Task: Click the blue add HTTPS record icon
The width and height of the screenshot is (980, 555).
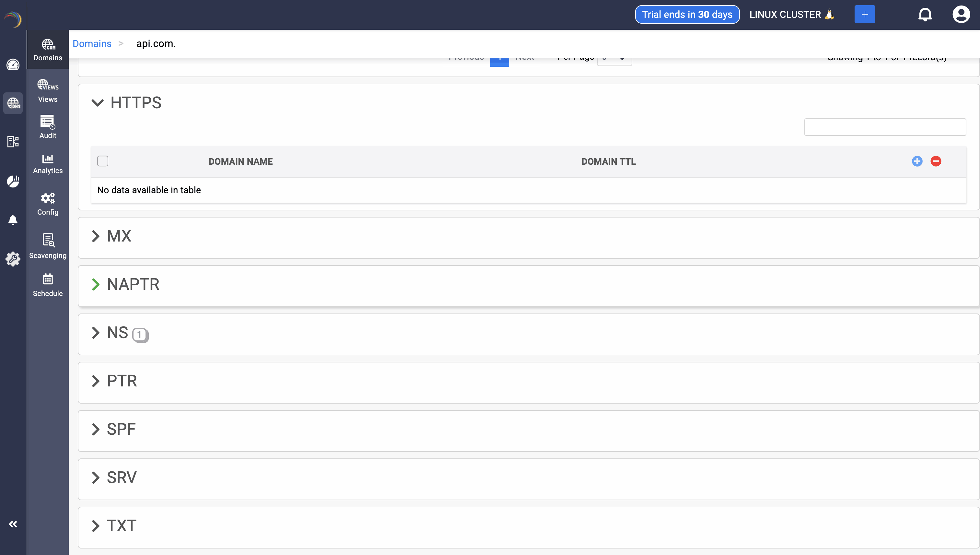Action: 917,161
